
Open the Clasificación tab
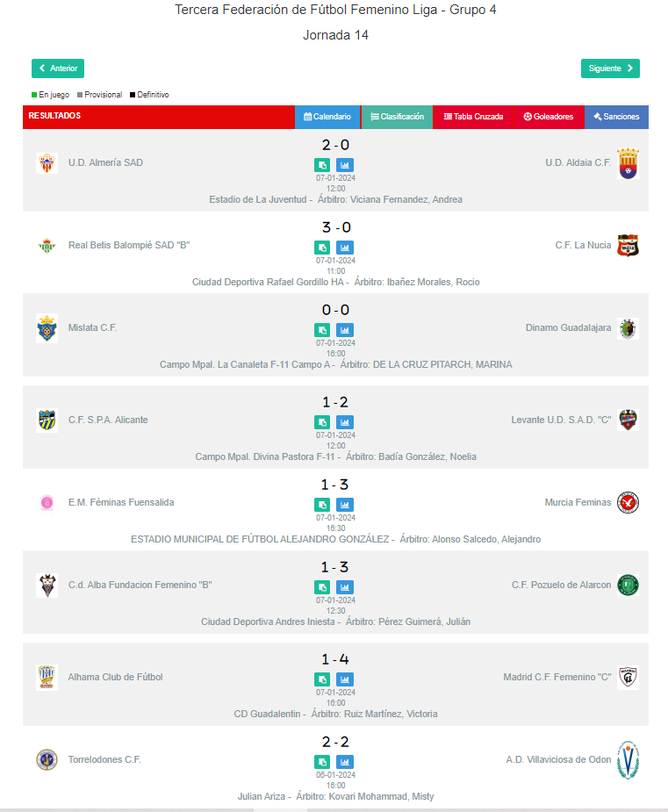point(397,117)
